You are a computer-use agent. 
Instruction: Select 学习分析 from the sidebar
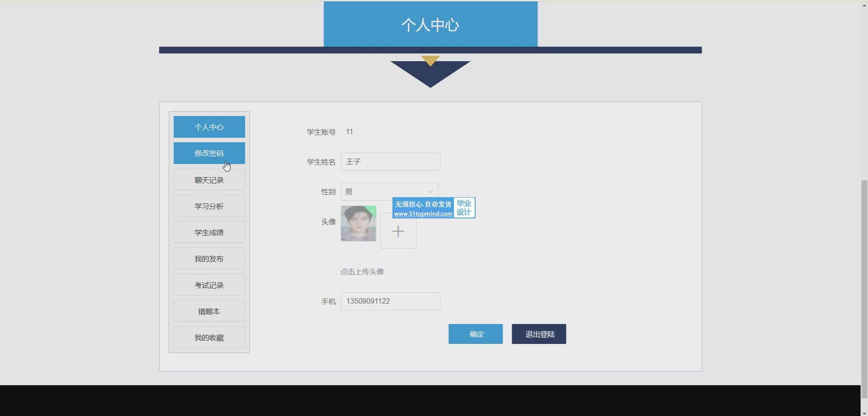[209, 206]
